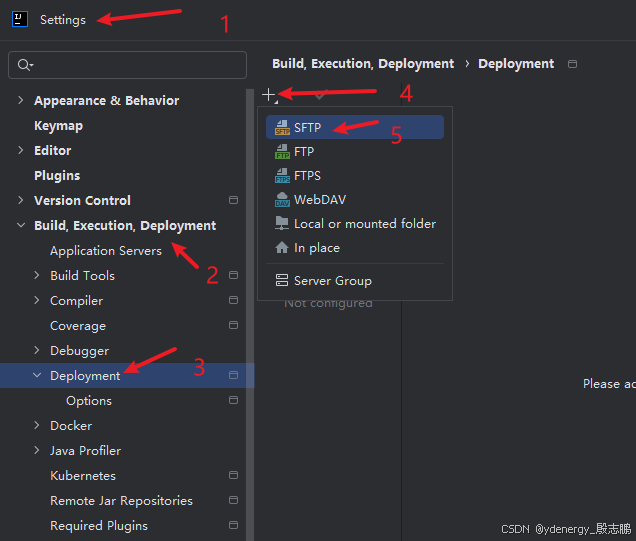Collapse the Deployment tree node
The image size is (636, 541).
pyautogui.click(x=37, y=376)
